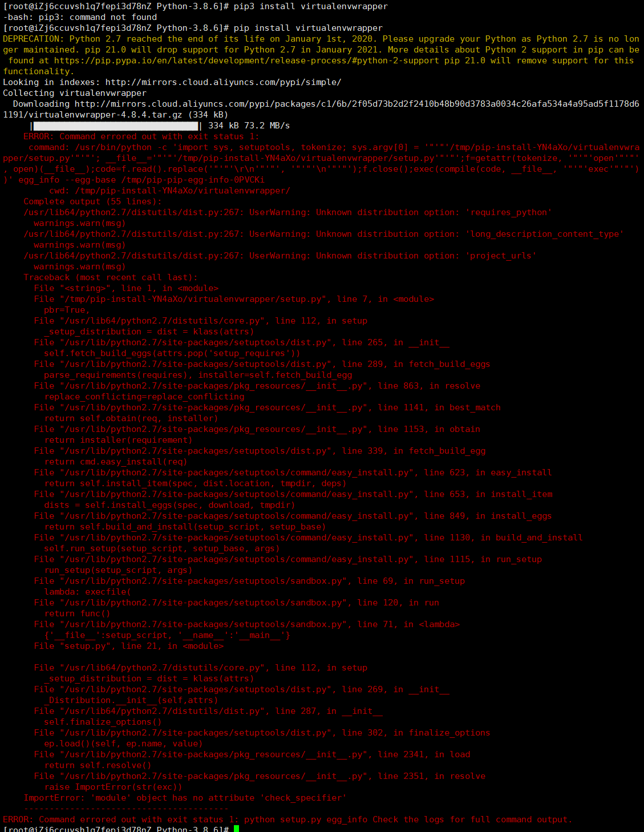Click the 'line 1115, in run_setup' traceback line
This screenshot has height=832, width=644.
(x=288, y=559)
